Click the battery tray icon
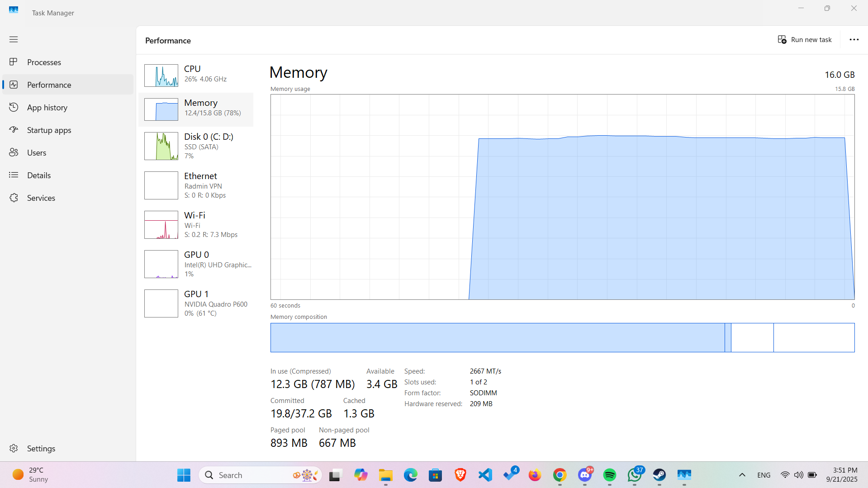The width and height of the screenshot is (868, 488). (812, 475)
